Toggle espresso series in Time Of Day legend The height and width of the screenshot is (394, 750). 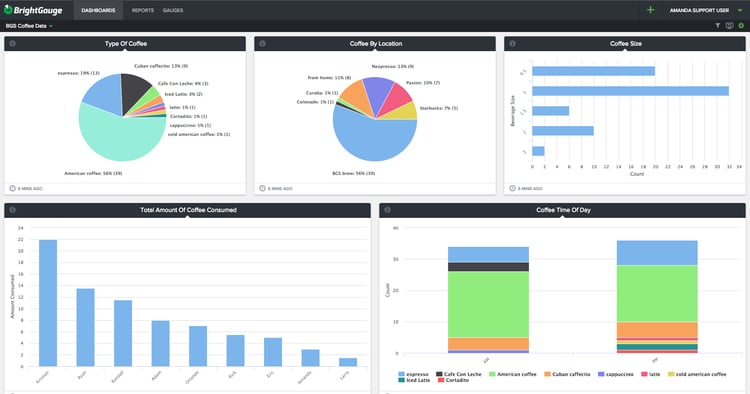pos(413,374)
